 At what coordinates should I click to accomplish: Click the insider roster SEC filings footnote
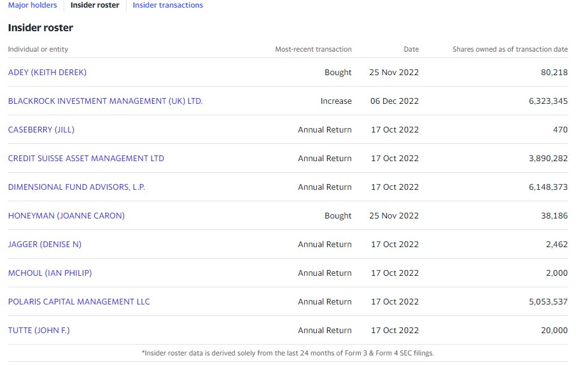pos(288,353)
